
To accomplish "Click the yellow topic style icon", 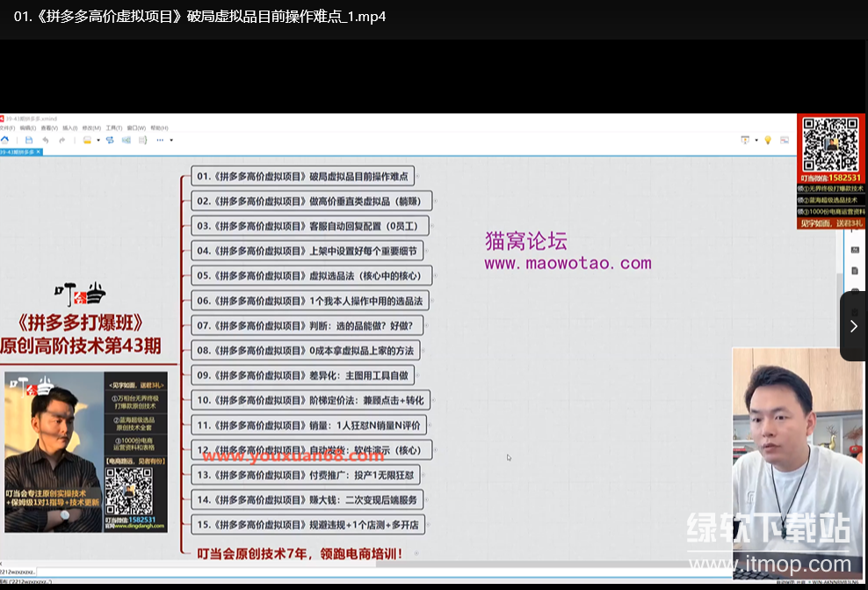I will 87,140.
